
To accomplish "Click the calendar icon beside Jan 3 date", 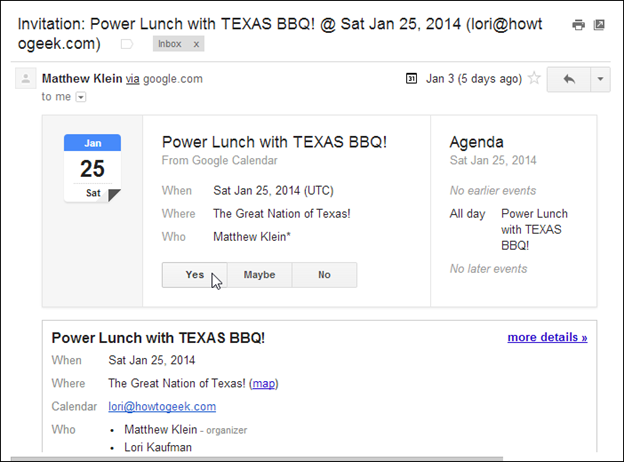I will [x=411, y=78].
